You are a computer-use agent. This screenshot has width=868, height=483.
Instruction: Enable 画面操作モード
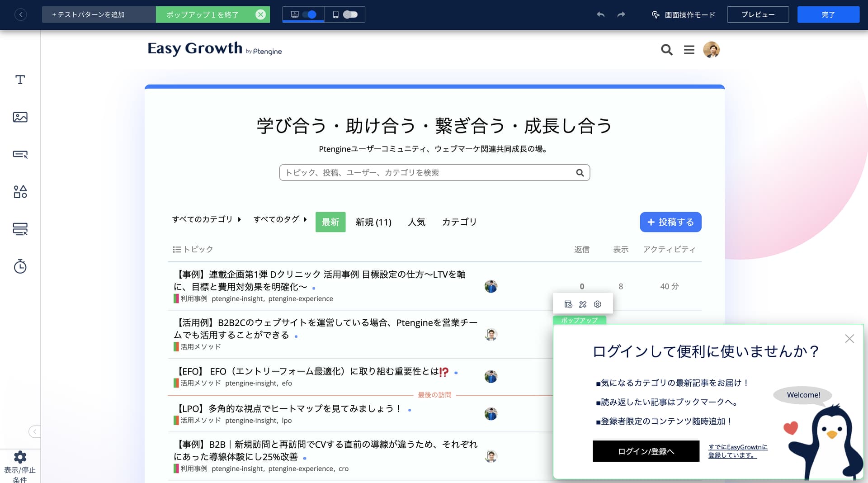(x=683, y=14)
